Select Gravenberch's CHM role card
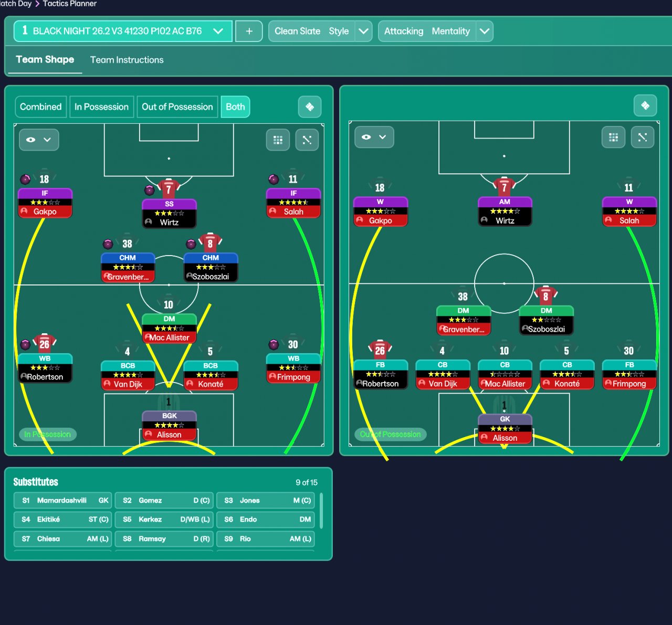The width and height of the screenshot is (672, 625). [x=128, y=267]
